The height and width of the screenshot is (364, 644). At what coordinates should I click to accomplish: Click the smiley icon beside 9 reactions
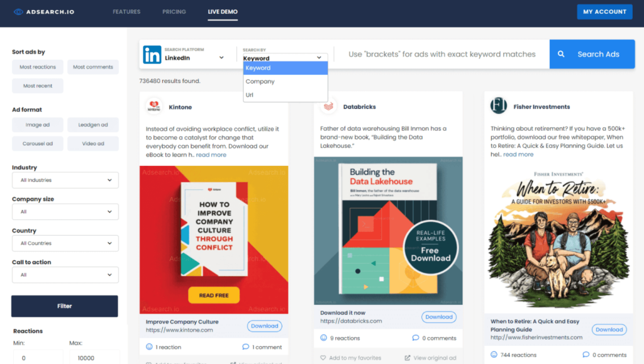point(324,338)
